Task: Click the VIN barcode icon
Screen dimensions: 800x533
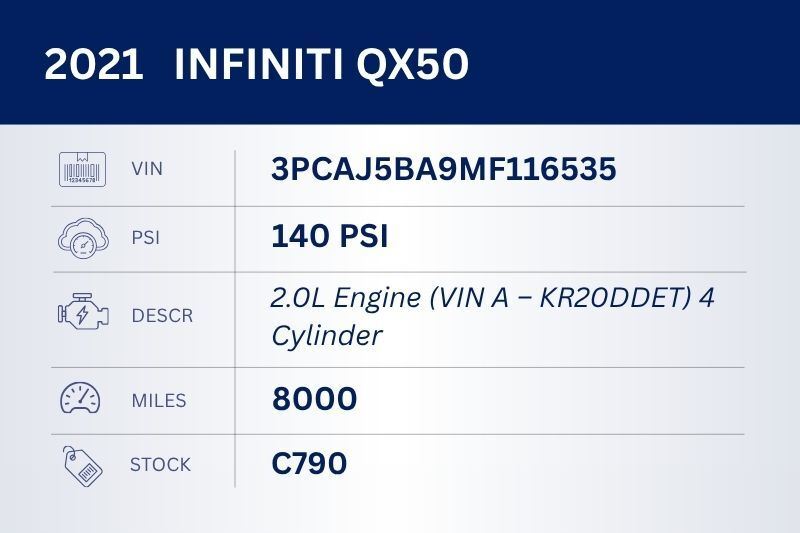Action: tap(82, 169)
